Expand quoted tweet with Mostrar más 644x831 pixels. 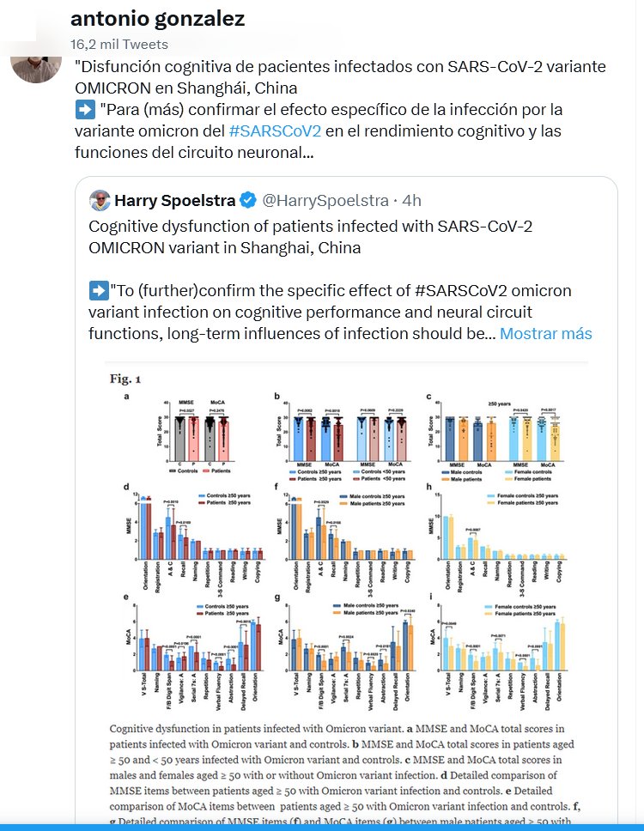(x=545, y=333)
